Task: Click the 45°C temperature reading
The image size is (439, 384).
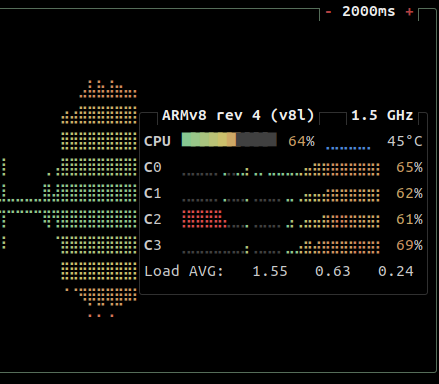Action: [x=405, y=141]
